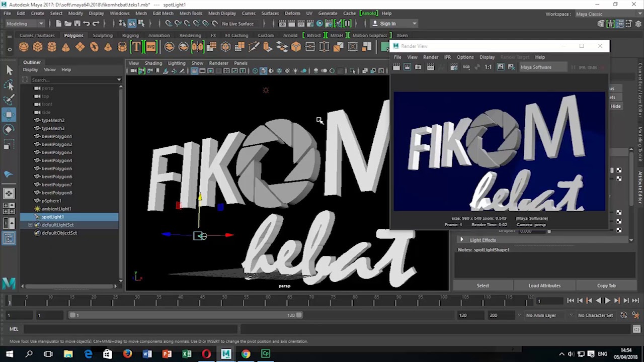
Task: Select ambientLight1 in the Outliner
Action: 56,209
